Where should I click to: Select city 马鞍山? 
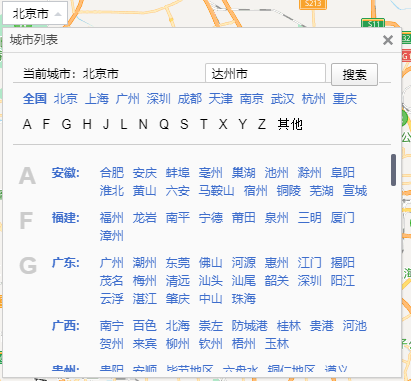216,191
